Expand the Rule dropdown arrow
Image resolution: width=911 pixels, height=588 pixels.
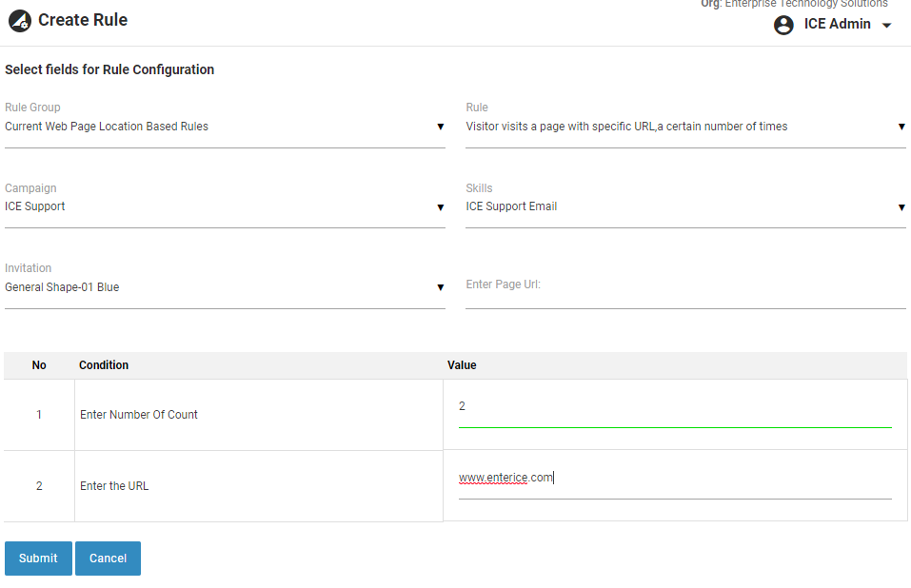pos(901,127)
